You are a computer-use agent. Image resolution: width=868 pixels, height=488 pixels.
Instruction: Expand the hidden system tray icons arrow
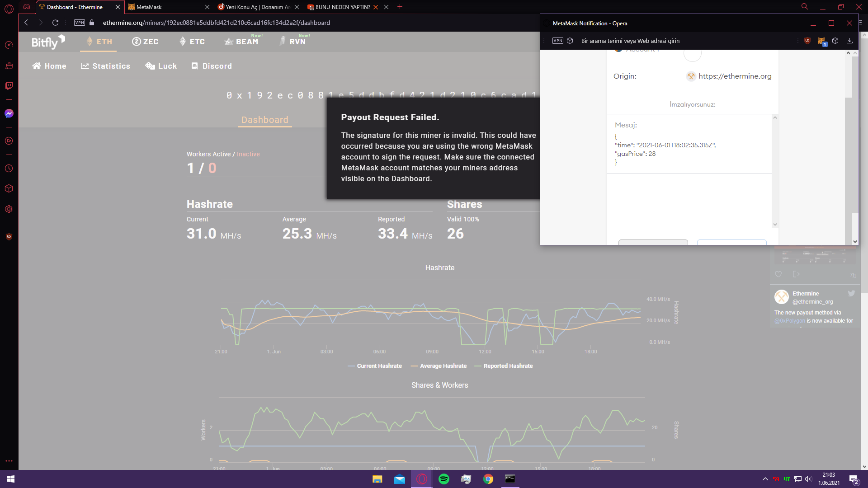pos(765,479)
